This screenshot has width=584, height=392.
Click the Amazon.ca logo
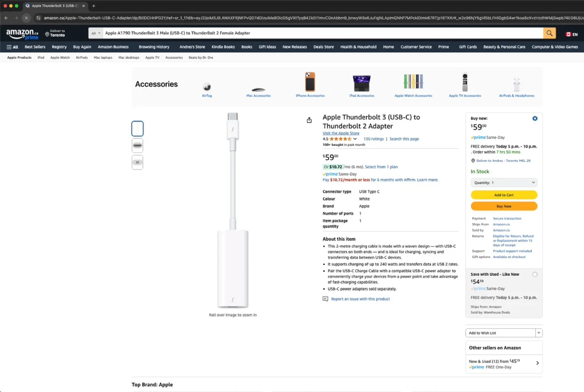point(22,33)
